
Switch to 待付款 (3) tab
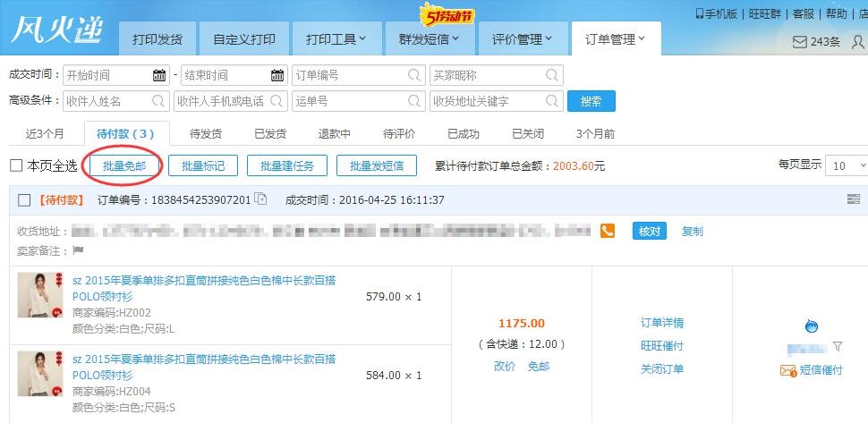coord(125,134)
